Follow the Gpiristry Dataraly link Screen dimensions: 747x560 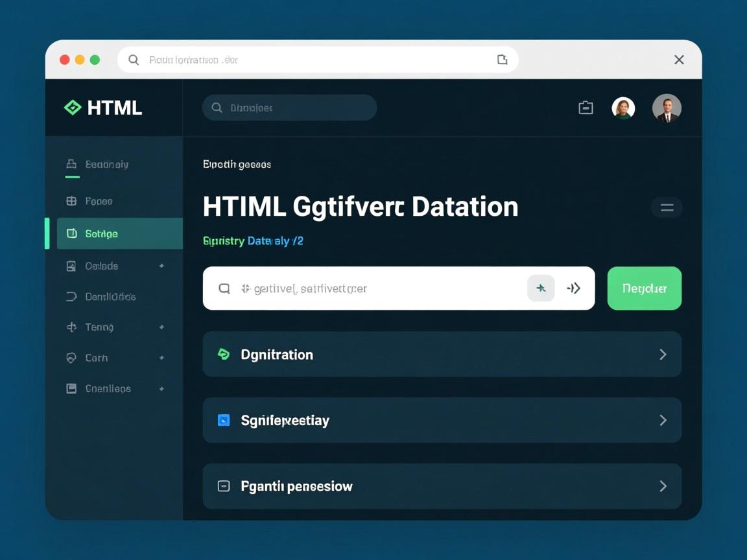click(253, 241)
